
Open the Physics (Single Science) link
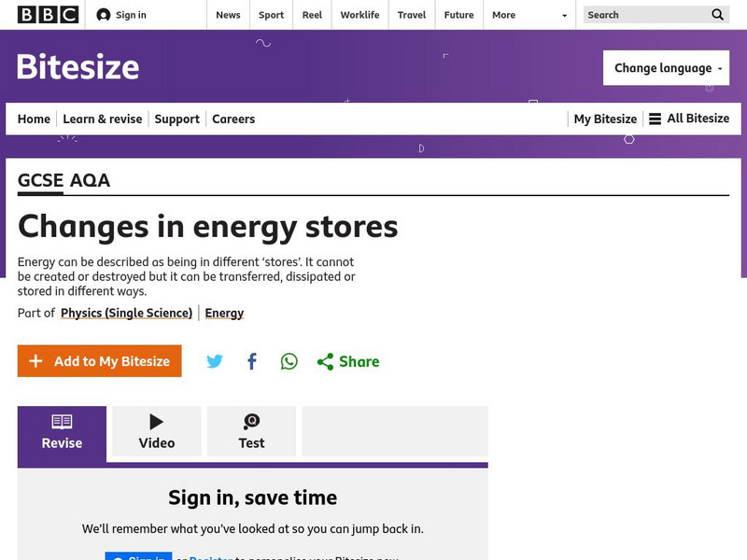[x=126, y=313]
